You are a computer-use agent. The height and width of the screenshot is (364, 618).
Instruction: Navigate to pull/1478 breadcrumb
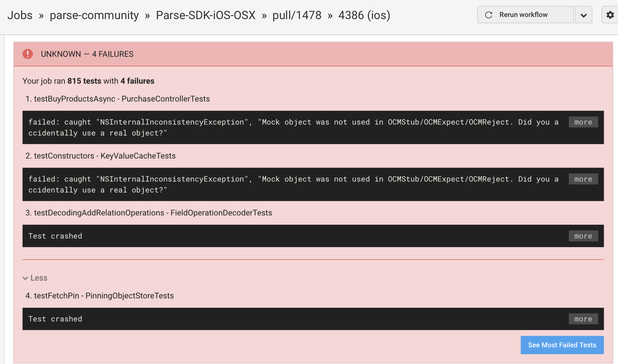[297, 15]
